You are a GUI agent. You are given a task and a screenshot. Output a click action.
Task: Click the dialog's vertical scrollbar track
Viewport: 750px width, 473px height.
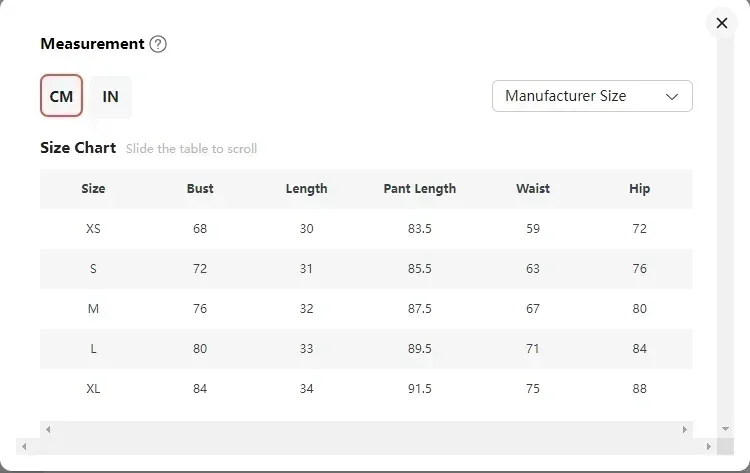pyautogui.click(x=725, y=230)
